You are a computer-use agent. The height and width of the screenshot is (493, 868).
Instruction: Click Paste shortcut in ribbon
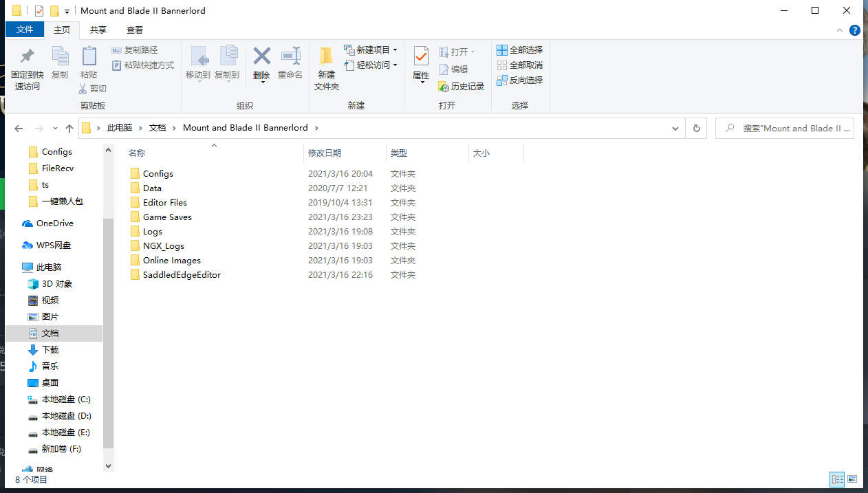click(x=142, y=65)
